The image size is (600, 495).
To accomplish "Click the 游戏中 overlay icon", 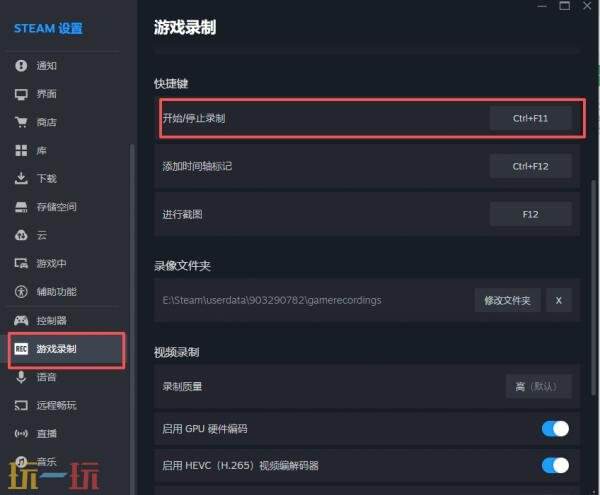I will coord(21,263).
